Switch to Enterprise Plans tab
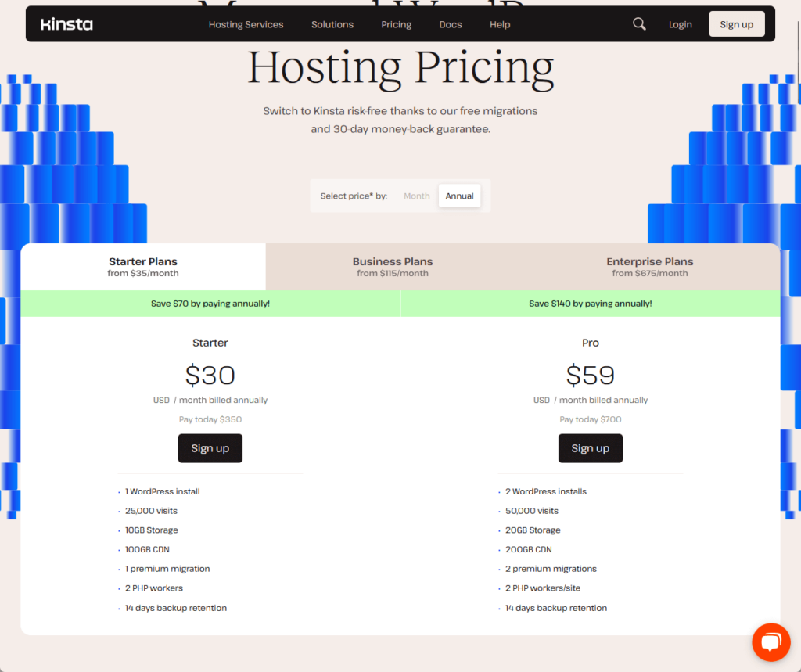Viewport: 801px width, 672px height. point(650,267)
